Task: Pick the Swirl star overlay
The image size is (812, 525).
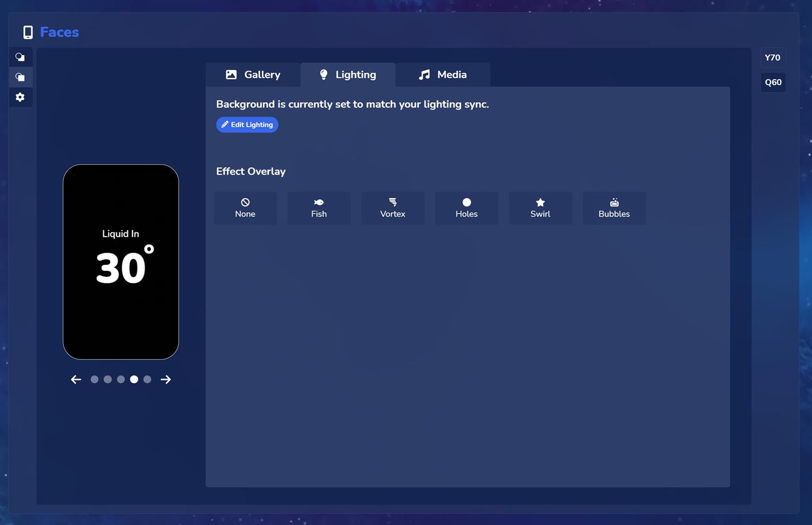Action: tap(540, 208)
